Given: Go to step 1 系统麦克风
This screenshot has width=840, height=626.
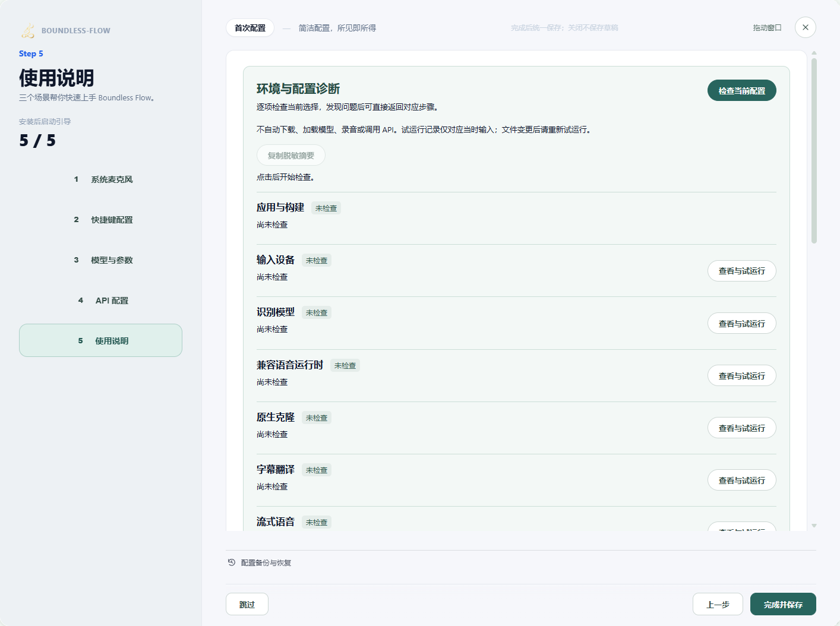Looking at the screenshot, I should [100, 179].
